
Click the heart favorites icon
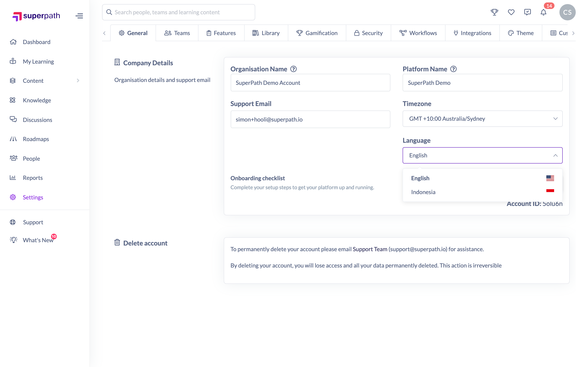tap(511, 12)
